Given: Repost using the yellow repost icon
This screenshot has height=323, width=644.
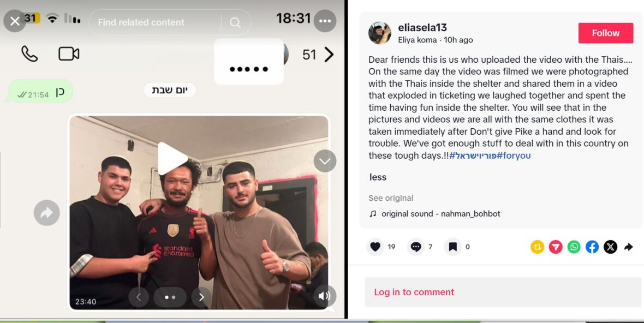Looking at the screenshot, I should pyautogui.click(x=537, y=247).
